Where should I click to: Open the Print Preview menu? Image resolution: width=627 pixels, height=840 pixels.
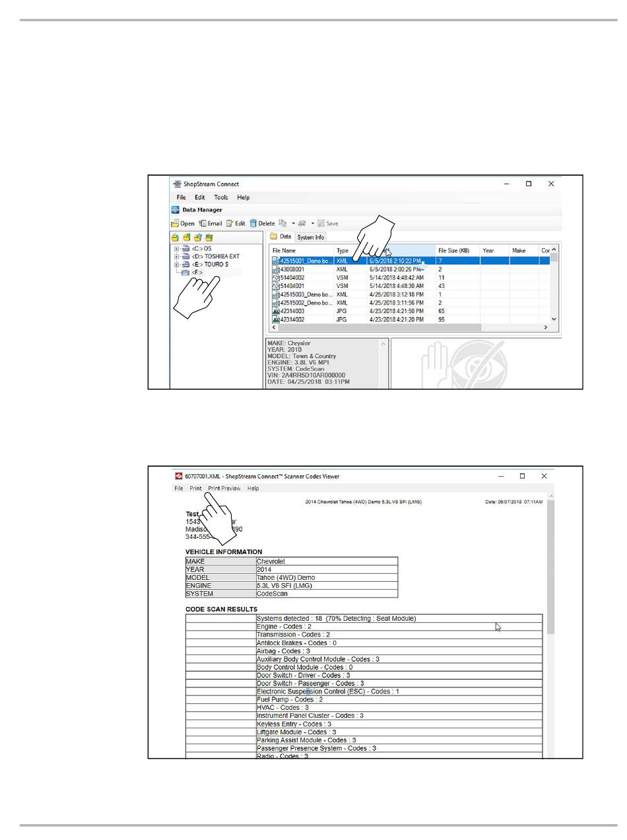pos(224,489)
